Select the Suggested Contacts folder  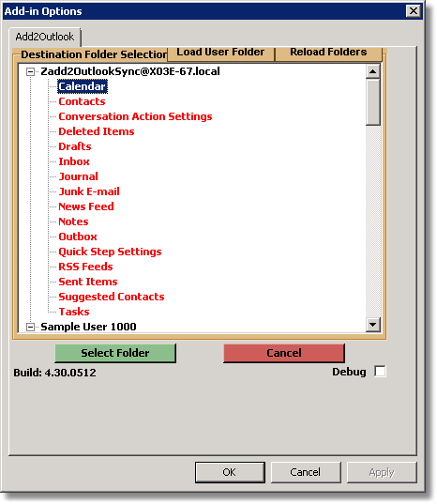pos(112,297)
